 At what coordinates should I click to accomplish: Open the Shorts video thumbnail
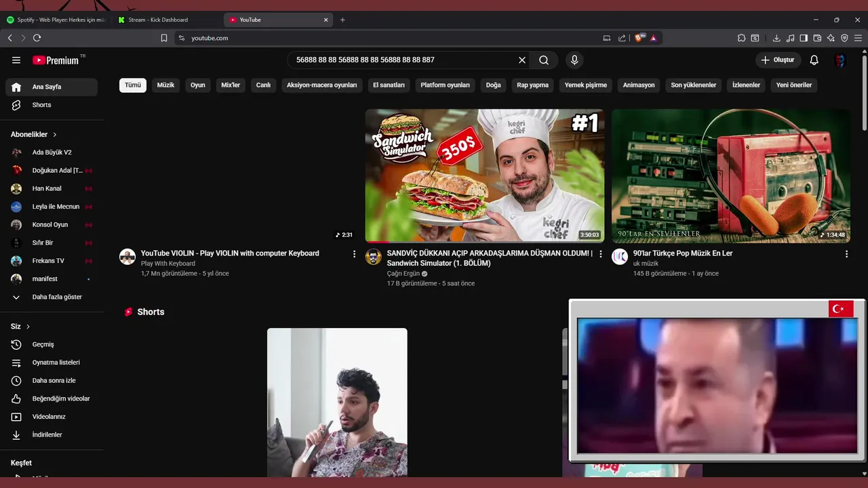pyautogui.click(x=337, y=403)
